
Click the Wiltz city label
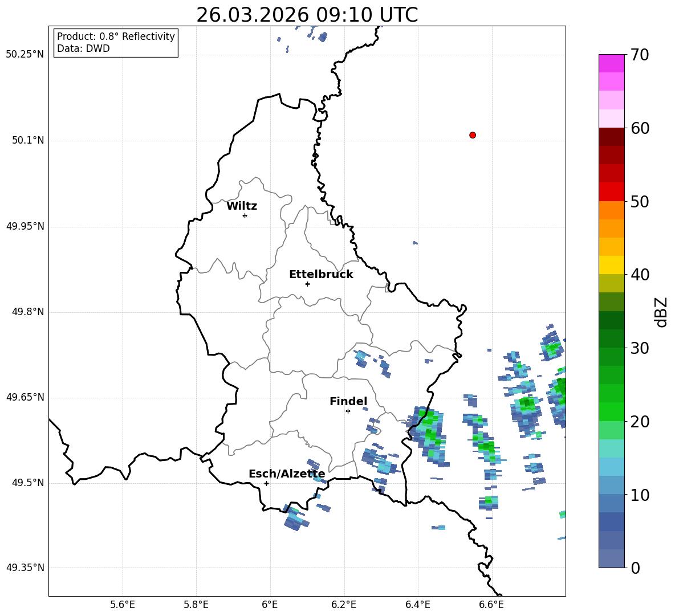click(242, 206)
